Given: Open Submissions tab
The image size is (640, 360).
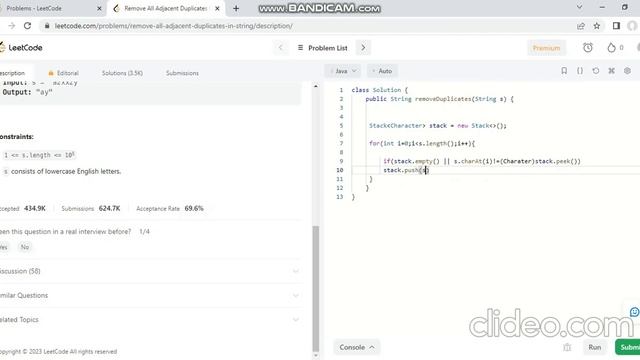Looking at the screenshot, I should pos(182,73).
